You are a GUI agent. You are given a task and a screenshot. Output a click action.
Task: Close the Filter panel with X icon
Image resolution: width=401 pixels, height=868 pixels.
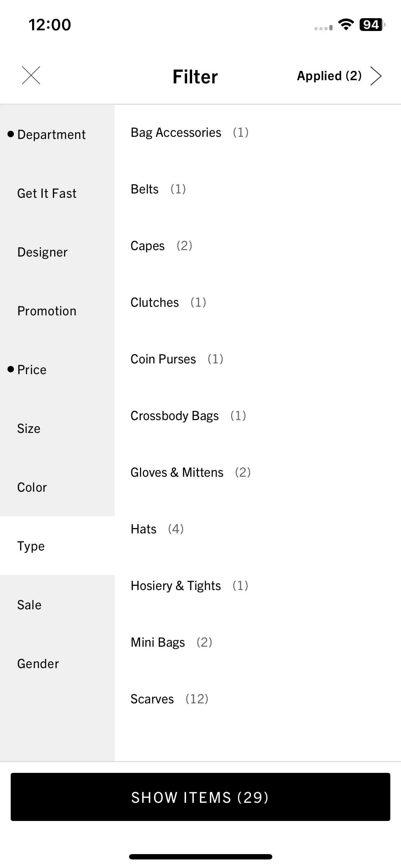(x=31, y=76)
